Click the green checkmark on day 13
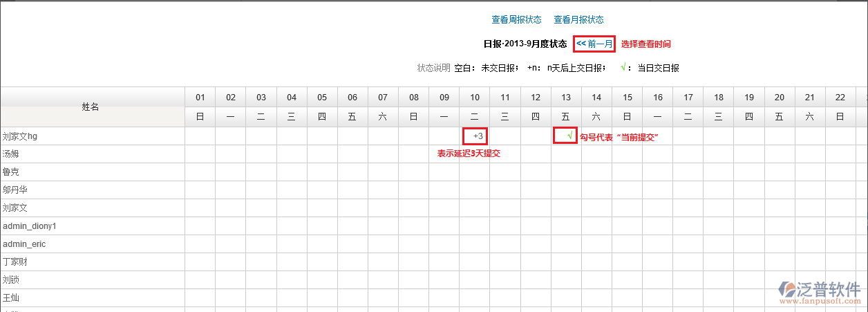This screenshot has width=868, height=312. pos(569,136)
